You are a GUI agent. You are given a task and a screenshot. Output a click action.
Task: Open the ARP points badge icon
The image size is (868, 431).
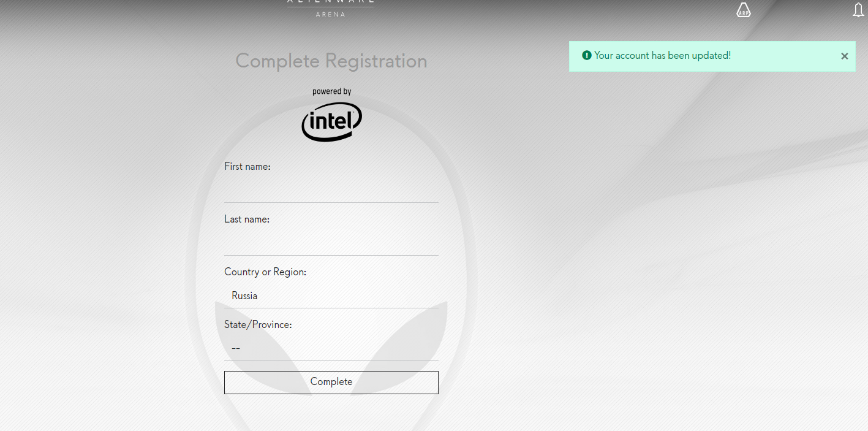pos(743,10)
